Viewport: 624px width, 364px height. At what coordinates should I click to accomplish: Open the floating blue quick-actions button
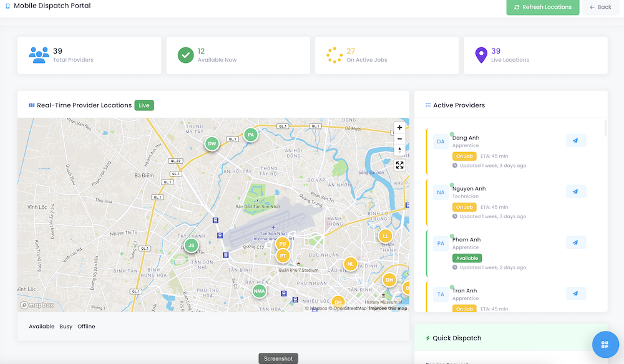[605, 344]
